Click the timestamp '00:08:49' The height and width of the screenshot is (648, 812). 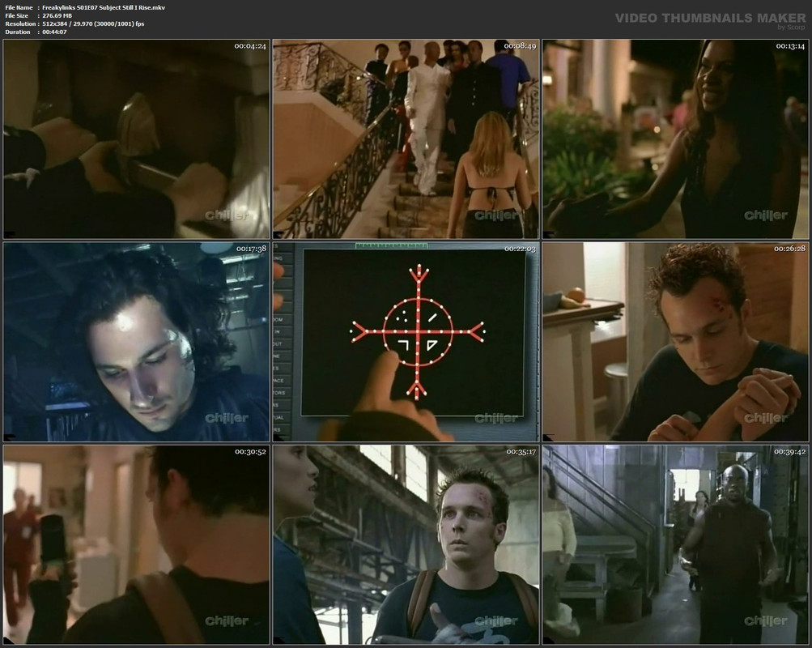point(520,46)
